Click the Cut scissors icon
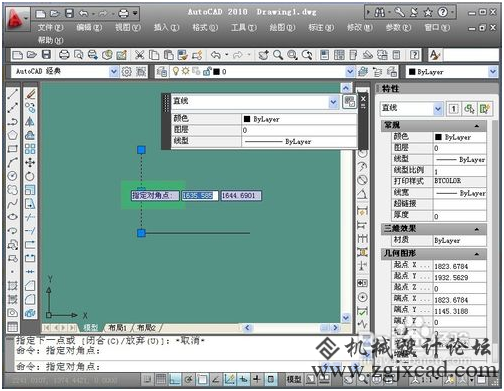 pyautogui.click(x=139, y=55)
